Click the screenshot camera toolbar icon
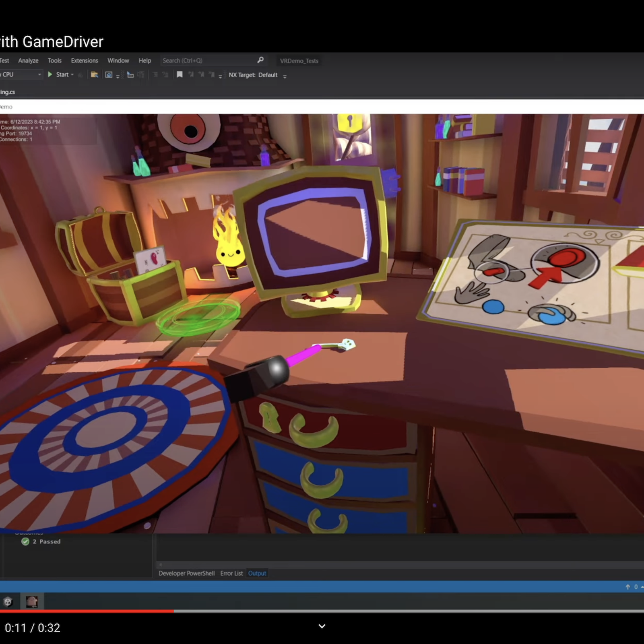Screen dimensions: 644x644 tap(109, 74)
